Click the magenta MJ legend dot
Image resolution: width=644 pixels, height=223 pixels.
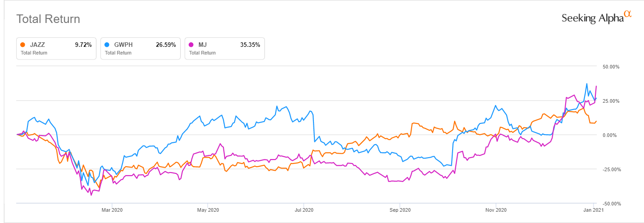click(x=191, y=45)
